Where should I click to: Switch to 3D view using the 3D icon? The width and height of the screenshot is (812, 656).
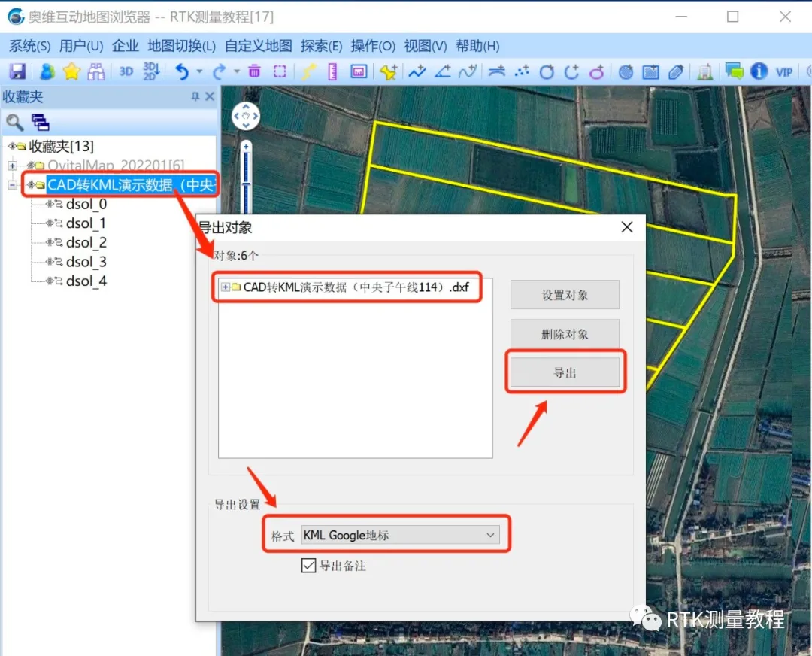pos(126,71)
